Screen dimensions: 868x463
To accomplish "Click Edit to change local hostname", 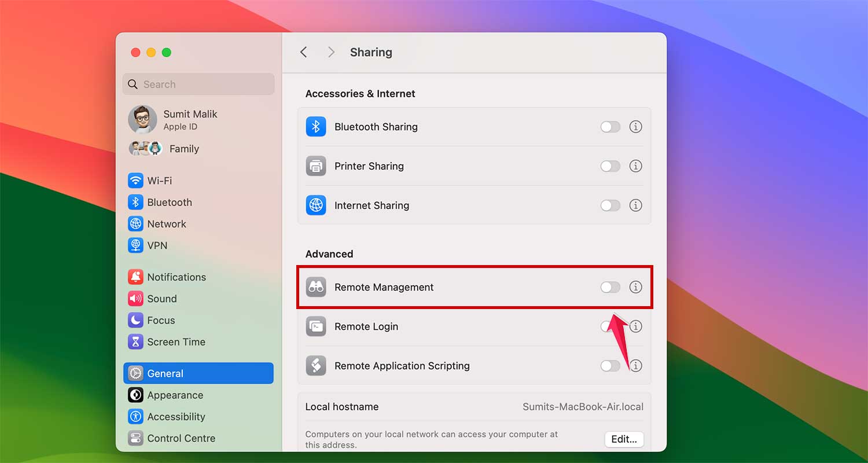I will pyautogui.click(x=624, y=439).
